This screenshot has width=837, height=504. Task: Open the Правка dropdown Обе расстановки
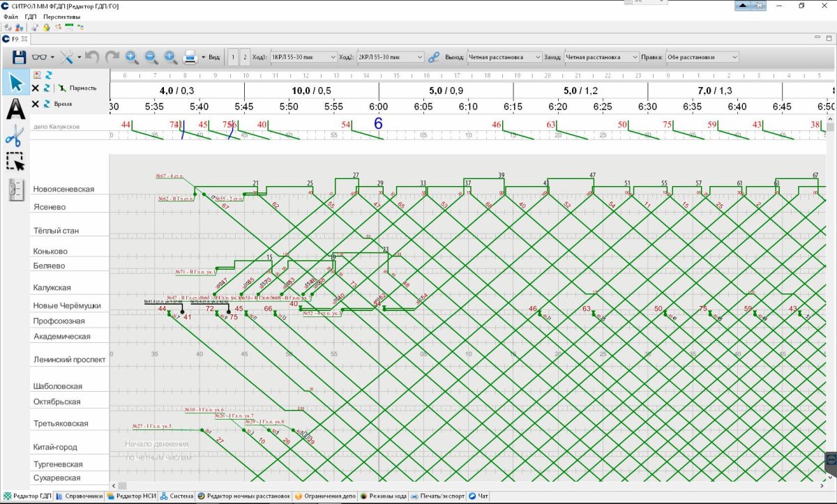[702, 57]
